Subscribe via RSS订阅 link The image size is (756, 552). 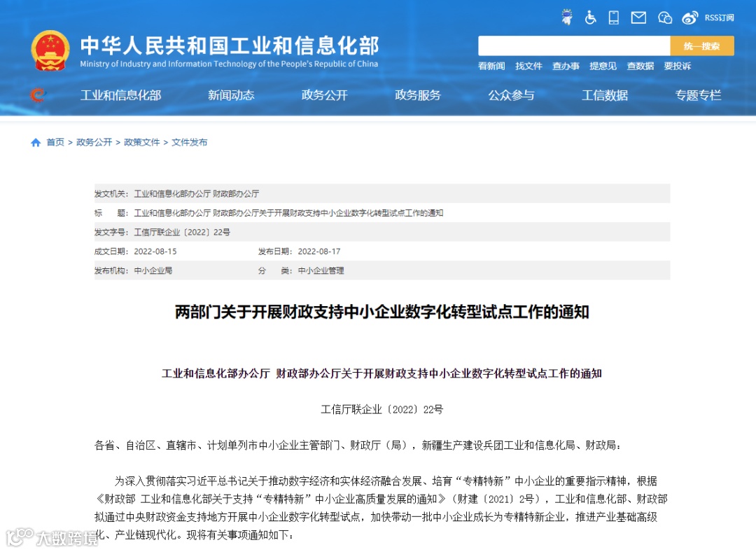[719, 18]
